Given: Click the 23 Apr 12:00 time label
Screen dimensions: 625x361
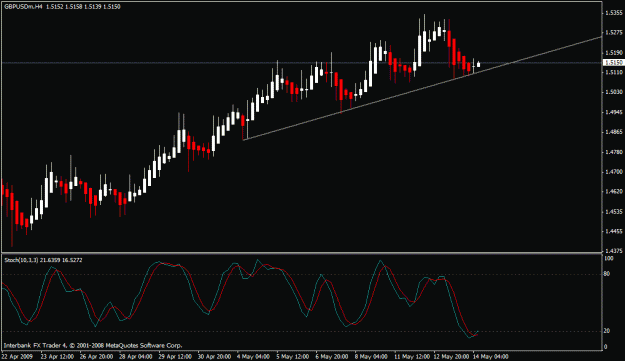Looking at the screenshot, I should tap(57, 356).
